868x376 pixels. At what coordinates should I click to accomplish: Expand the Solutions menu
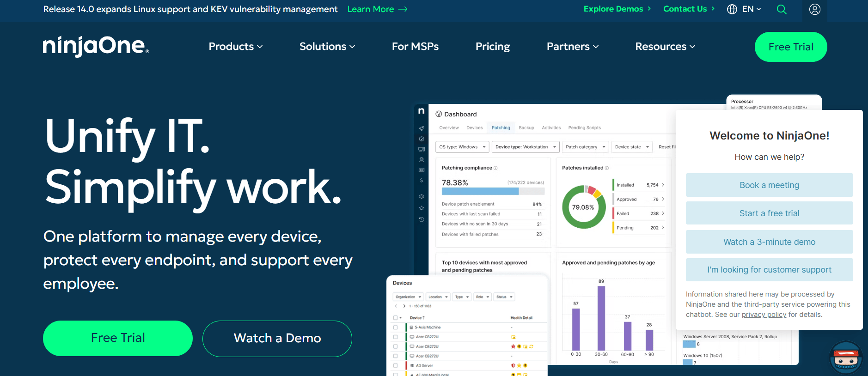pyautogui.click(x=327, y=47)
